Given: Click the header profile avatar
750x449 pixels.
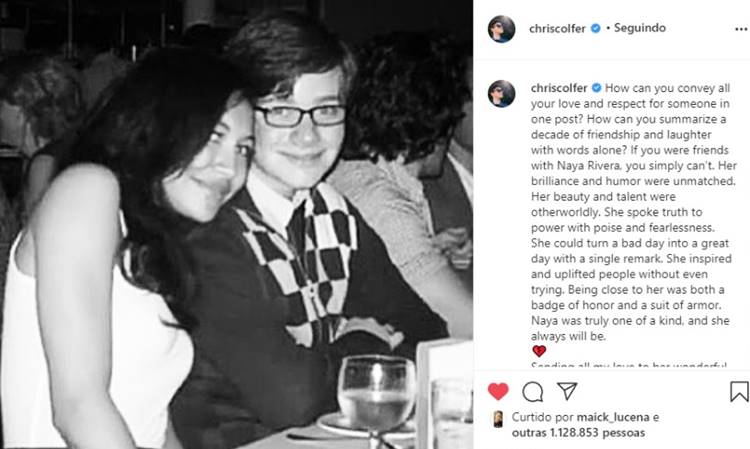Looking at the screenshot, I should pyautogui.click(x=501, y=29).
